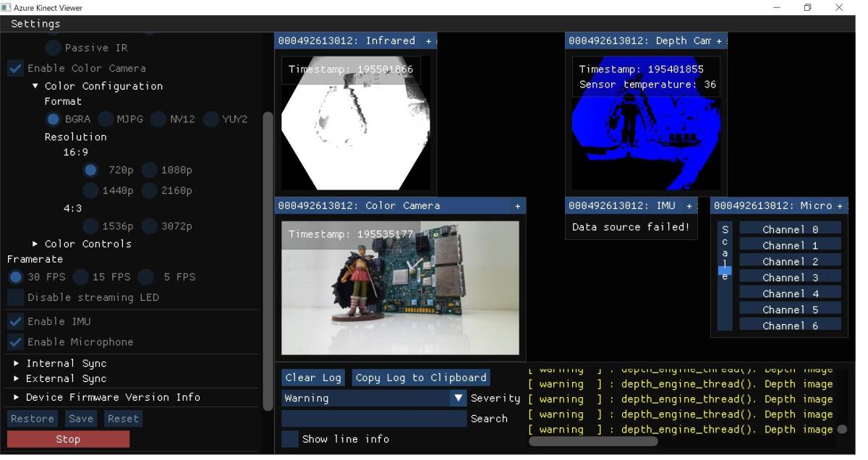Uncheck Enable Color Camera checkbox
The width and height of the screenshot is (868, 460).
(15, 68)
